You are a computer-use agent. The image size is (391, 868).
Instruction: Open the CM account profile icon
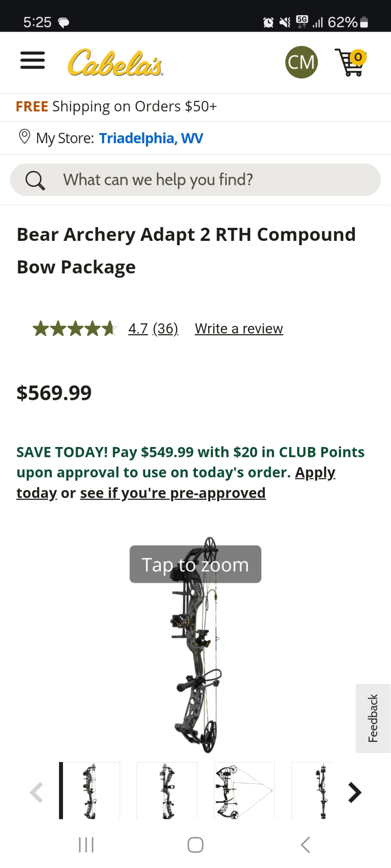coord(302,62)
